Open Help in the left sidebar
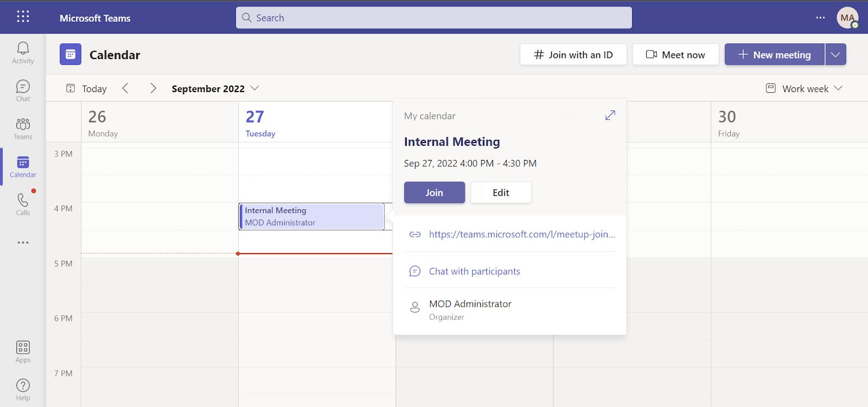Screen dimensions: 868x407 click(x=23, y=390)
